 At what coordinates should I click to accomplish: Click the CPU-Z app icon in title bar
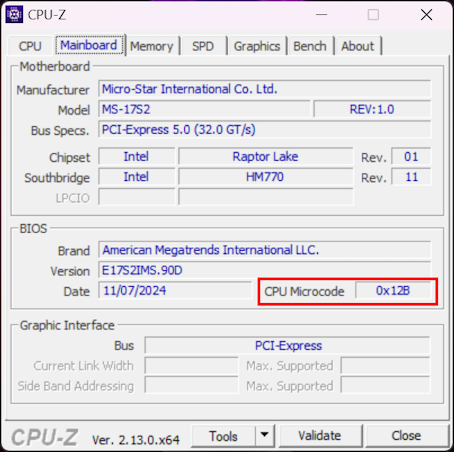point(14,15)
